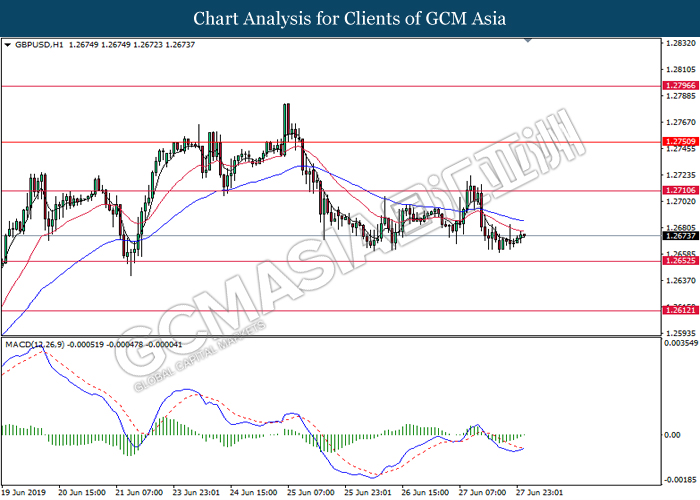This screenshot has height=500, width=700.
Task: Click the chart shift triangle marker at top
Action: (x=528, y=40)
